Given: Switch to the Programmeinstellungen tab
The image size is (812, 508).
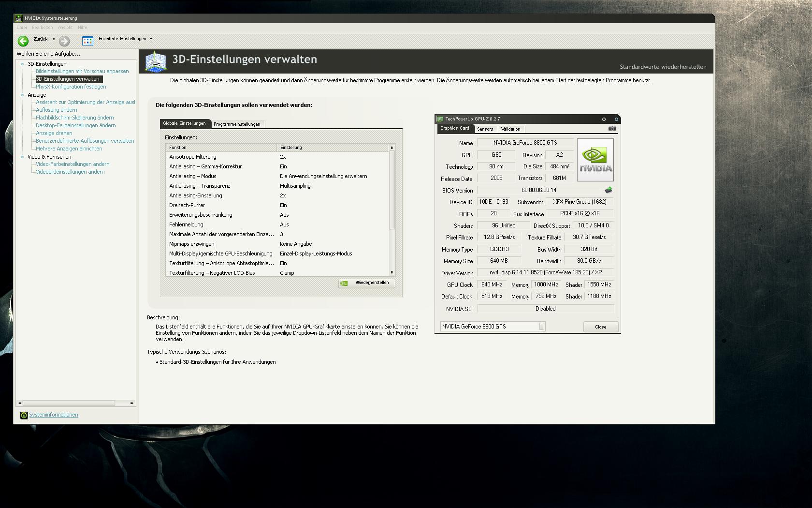Looking at the screenshot, I should (237, 124).
